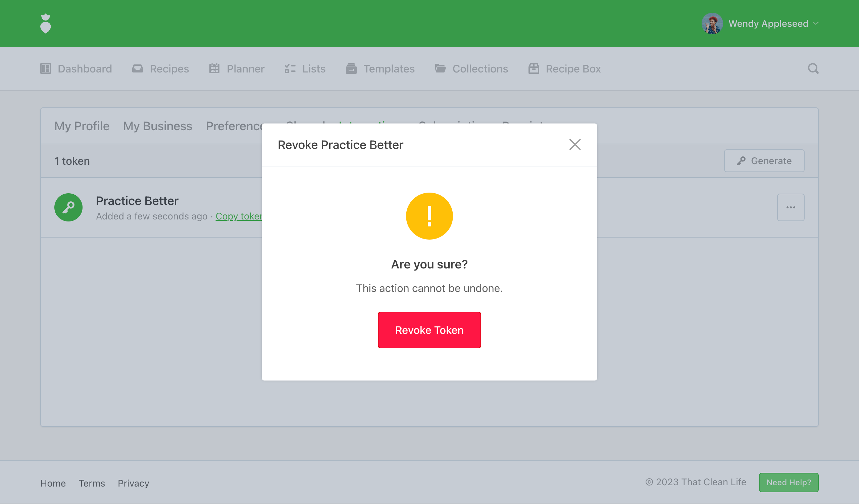This screenshot has height=504, width=859.
Task: Open the three-dots menu for Practice Better token
Action: 791,207
